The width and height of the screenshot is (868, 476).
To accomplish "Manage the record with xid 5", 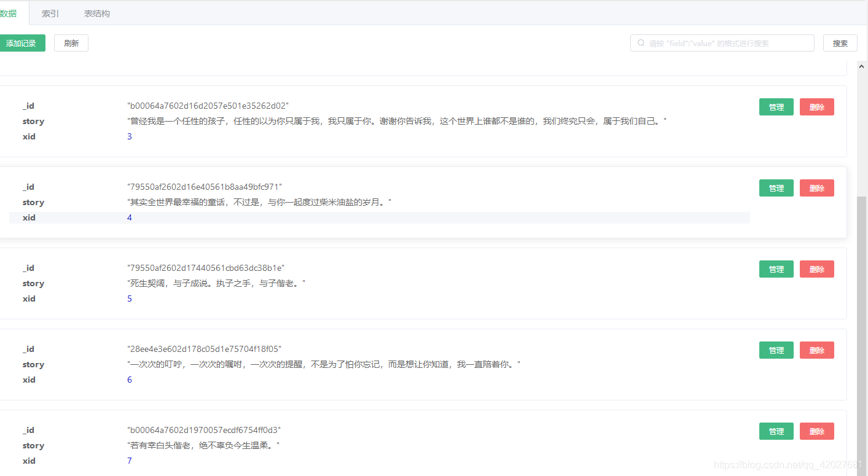I will (776, 269).
